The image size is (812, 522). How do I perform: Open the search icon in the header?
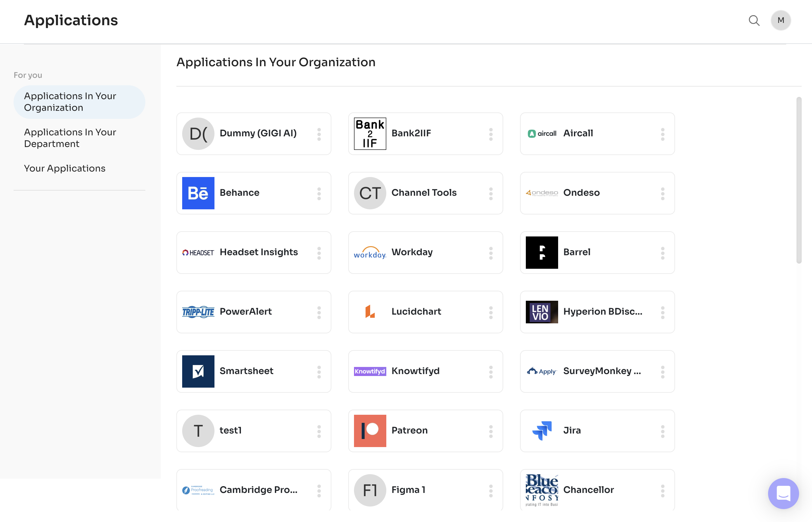tap(754, 20)
